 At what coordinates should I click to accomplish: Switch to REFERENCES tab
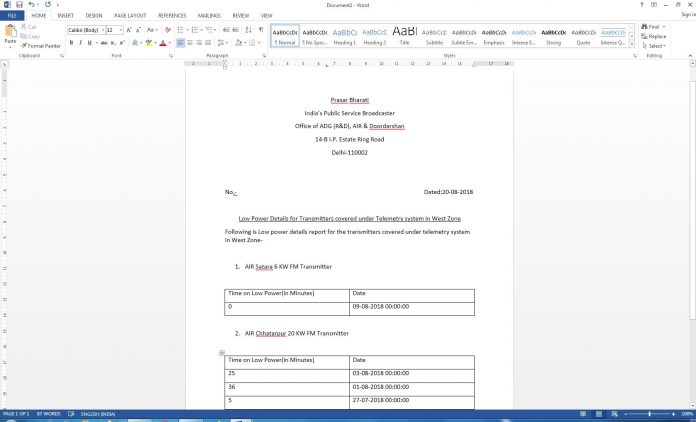pos(172,16)
